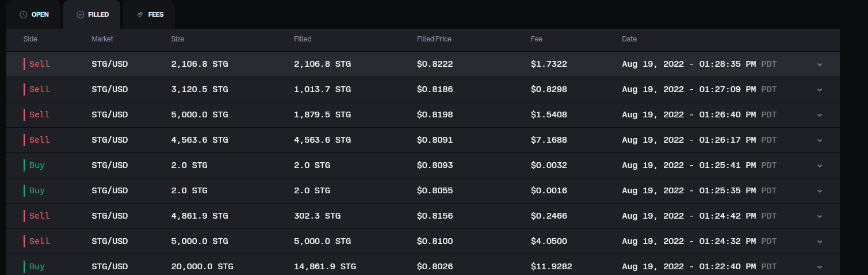Expand the order priced at $0.8100
Viewport: 868px width, 275px height.
820,242
